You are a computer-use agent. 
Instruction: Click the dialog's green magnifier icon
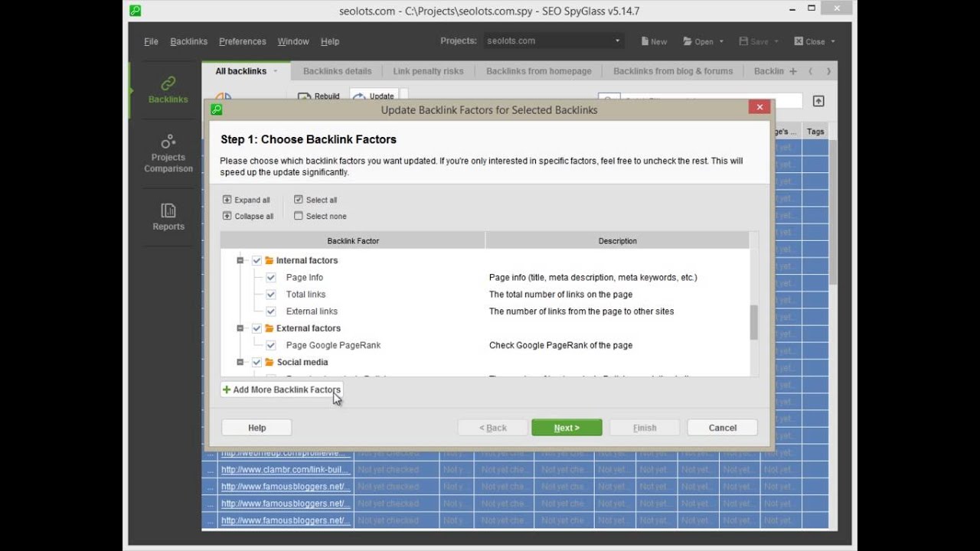217,109
